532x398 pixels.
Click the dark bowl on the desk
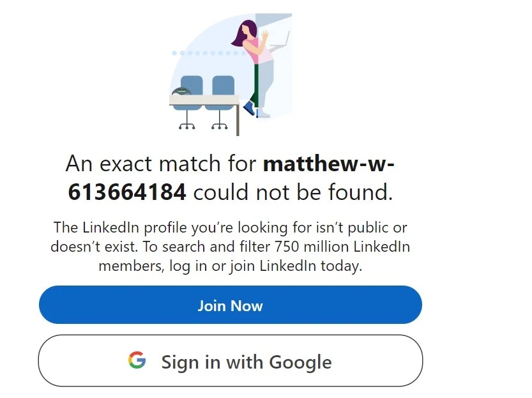pos(180,91)
